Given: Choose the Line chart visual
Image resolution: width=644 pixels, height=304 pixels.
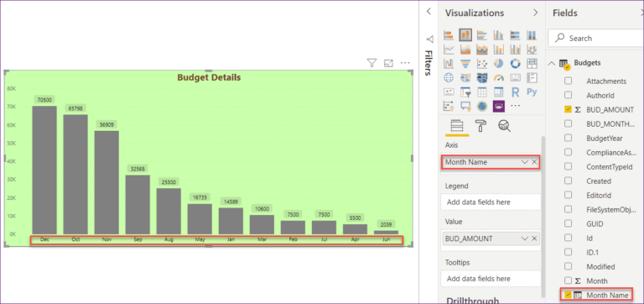Looking at the screenshot, I should coord(449,50).
